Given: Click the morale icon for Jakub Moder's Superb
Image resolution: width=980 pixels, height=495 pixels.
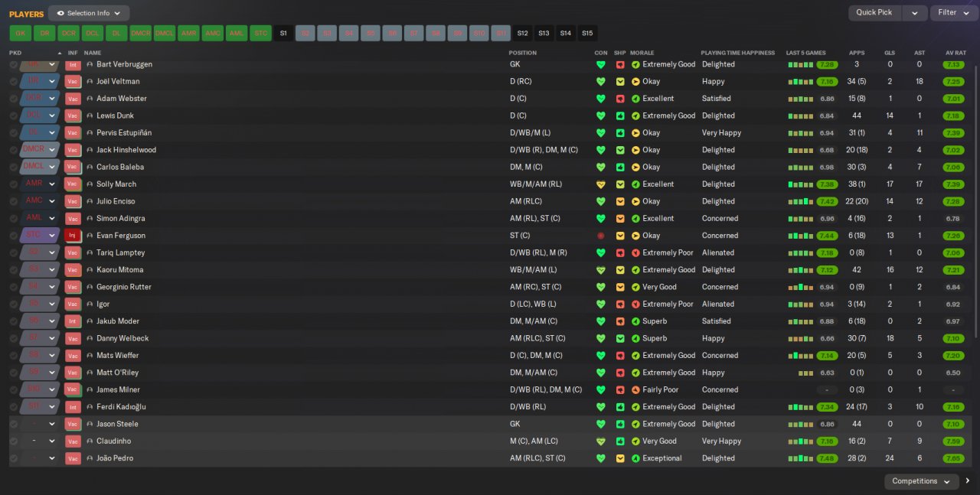Looking at the screenshot, I should tap(635, 321).
